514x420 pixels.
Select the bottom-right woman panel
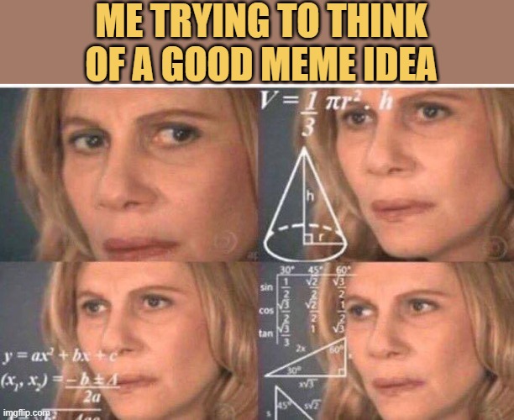click(x=387, y=341)
